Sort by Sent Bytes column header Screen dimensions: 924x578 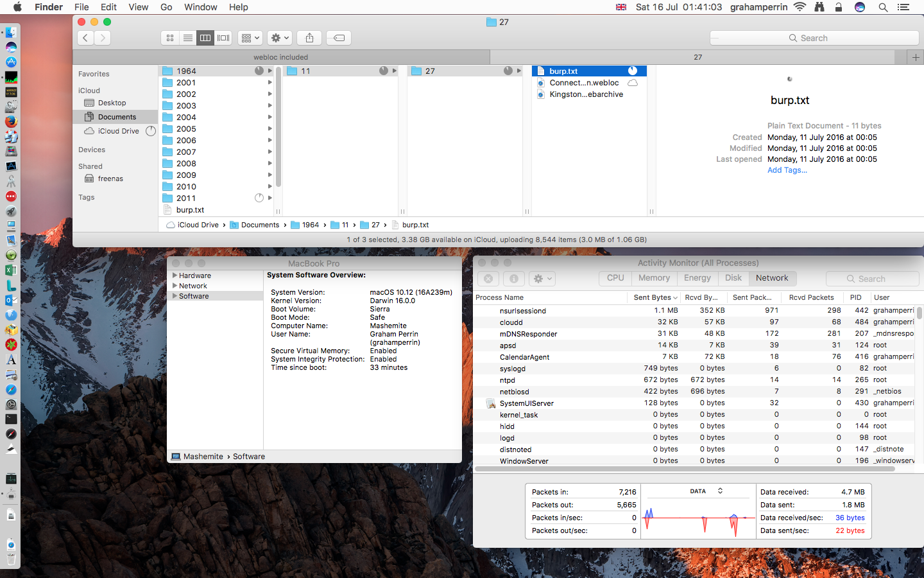(655, 297)
